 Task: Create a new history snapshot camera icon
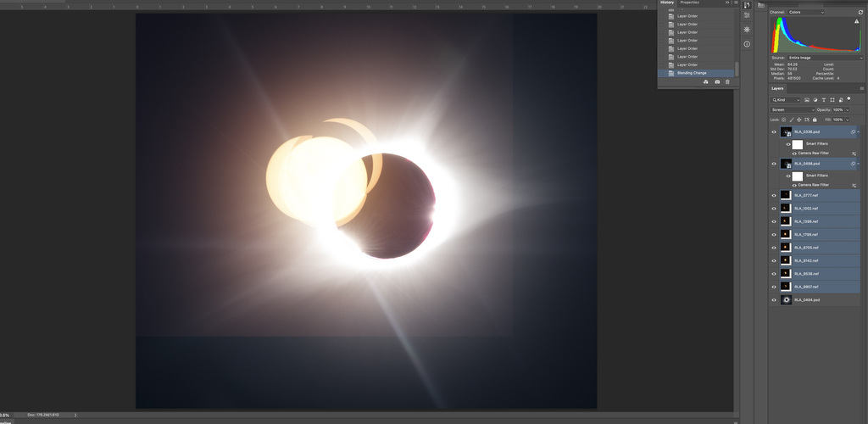pos(717,82)
